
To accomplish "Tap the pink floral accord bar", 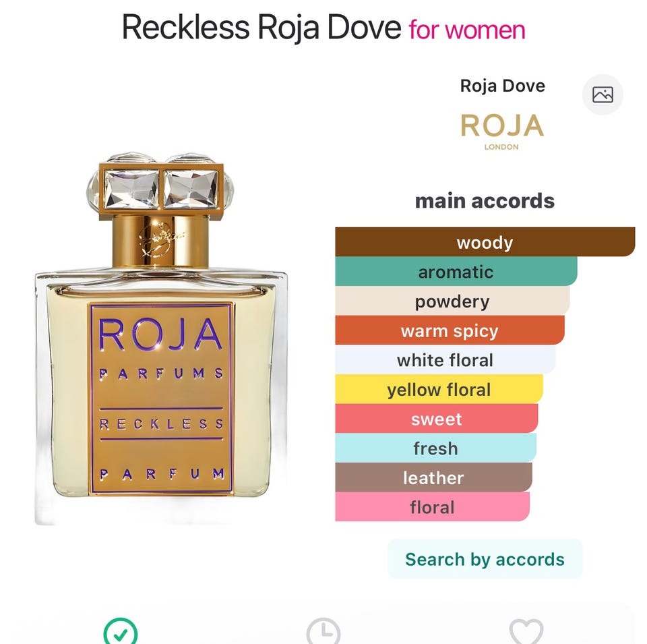I will click(x=433, y=506).
